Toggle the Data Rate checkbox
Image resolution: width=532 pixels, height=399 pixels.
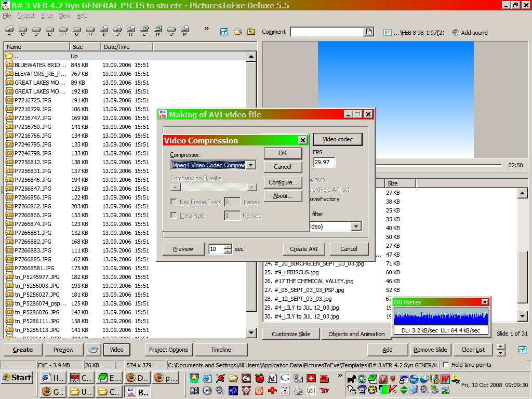click(174, 216)
